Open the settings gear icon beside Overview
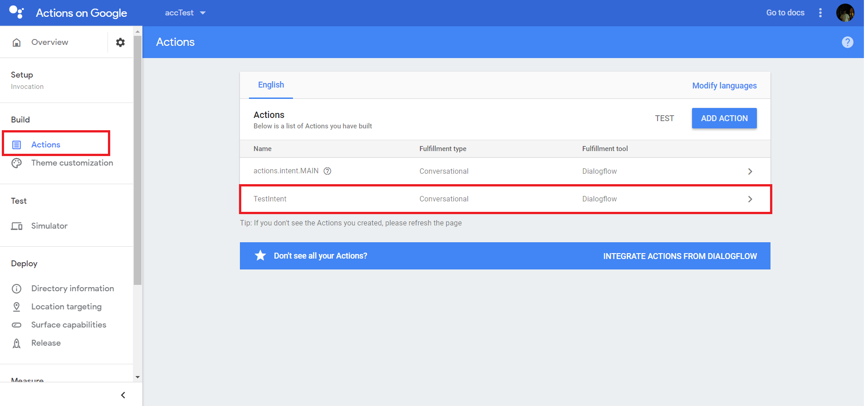The width and height of the screenshot is (868, 406). [x=120, y=42]
